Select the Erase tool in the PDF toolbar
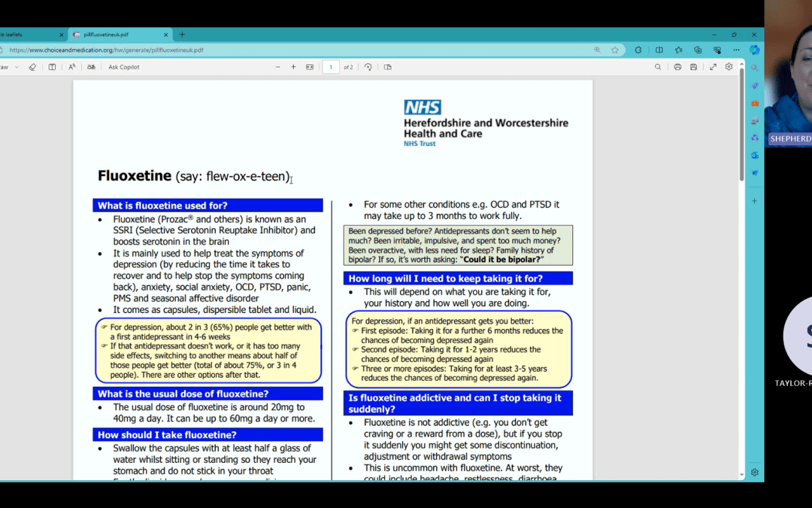812x508 pixels. pos(32,66)
